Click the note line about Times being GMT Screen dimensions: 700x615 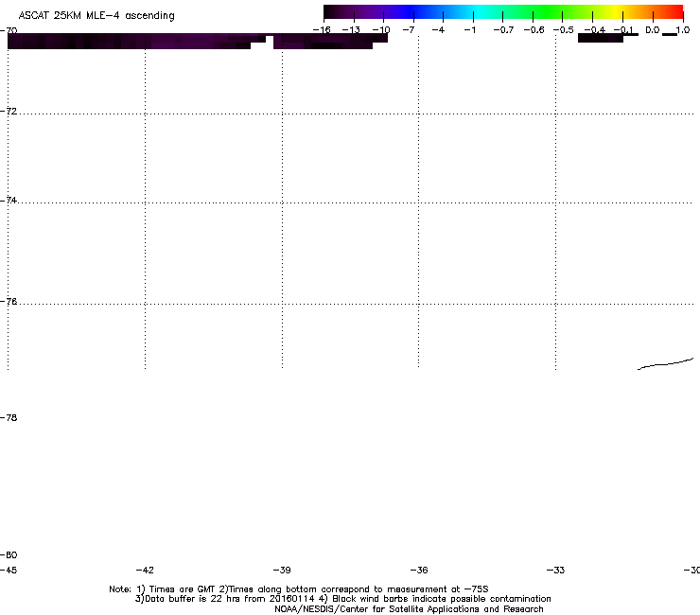(299, 589)
